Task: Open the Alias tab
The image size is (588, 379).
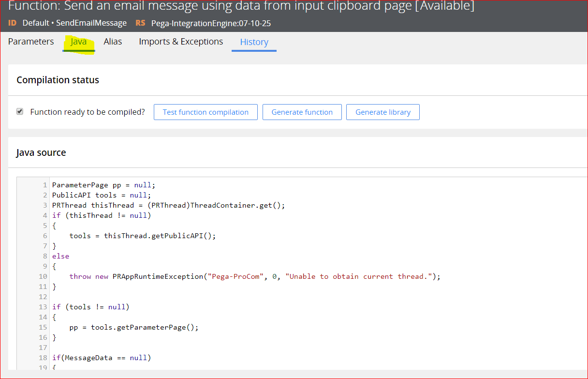Action: (113, 42)
